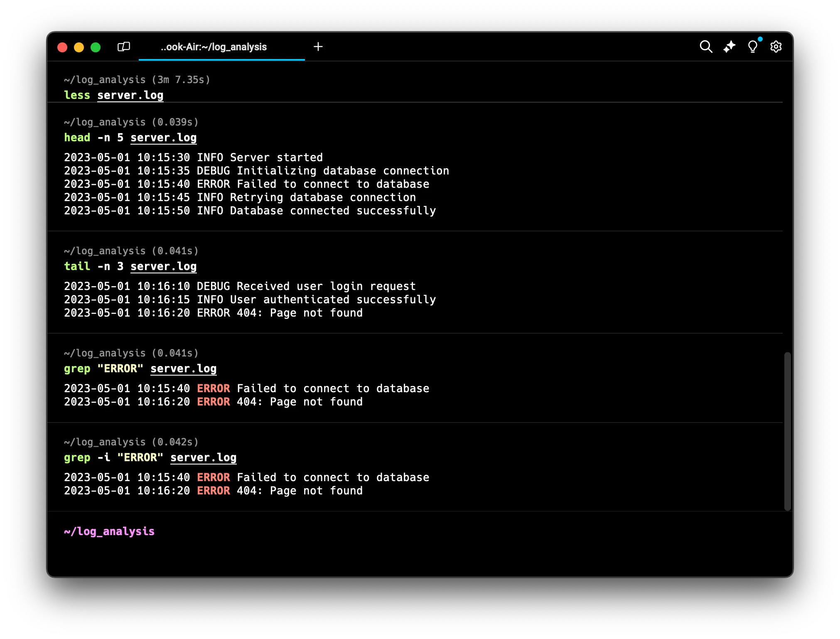
Task: Click the server.log link in less command
Action: tap(130, 95)
